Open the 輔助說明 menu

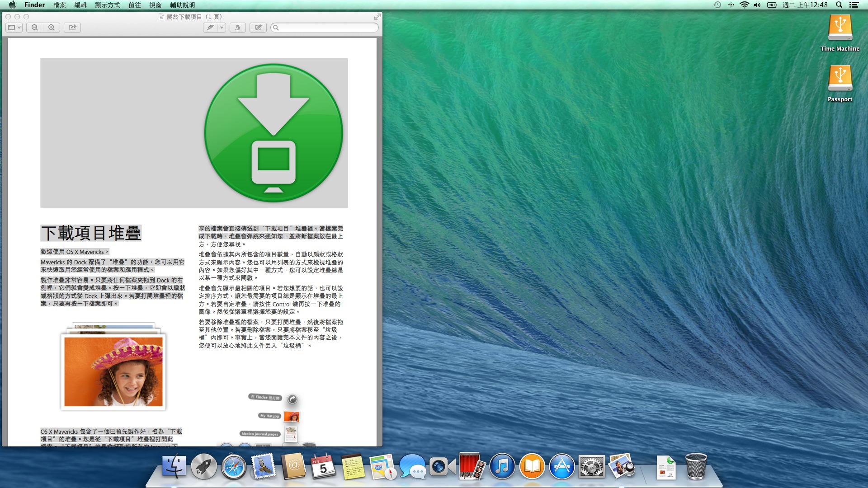tap(183, 5)
